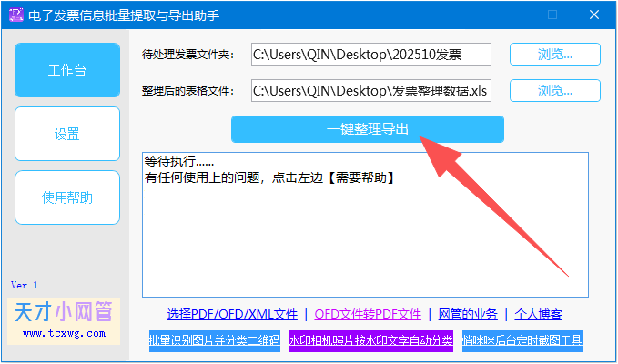Click the output spreadsheet file path field

[371, 91]
